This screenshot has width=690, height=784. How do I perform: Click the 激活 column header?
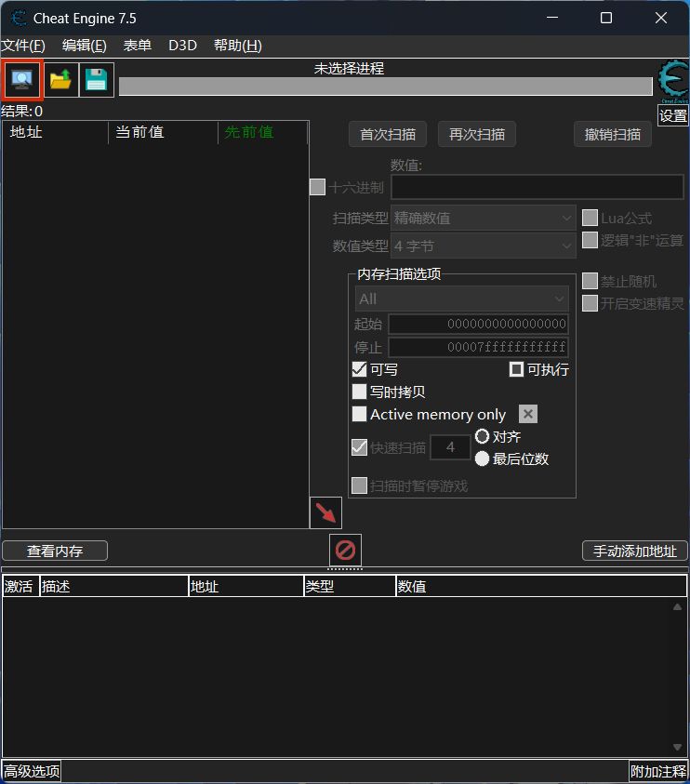coord(20,586)
